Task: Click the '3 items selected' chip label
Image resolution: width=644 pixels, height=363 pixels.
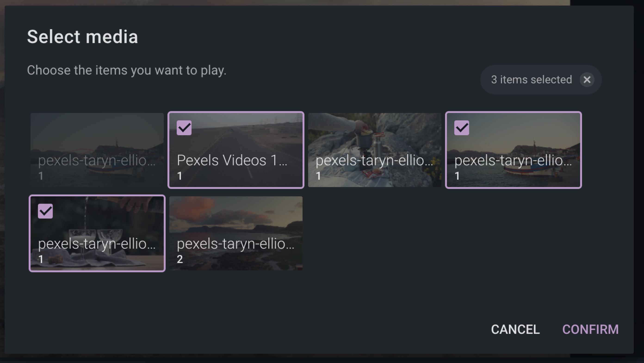Action: (531, 80)
